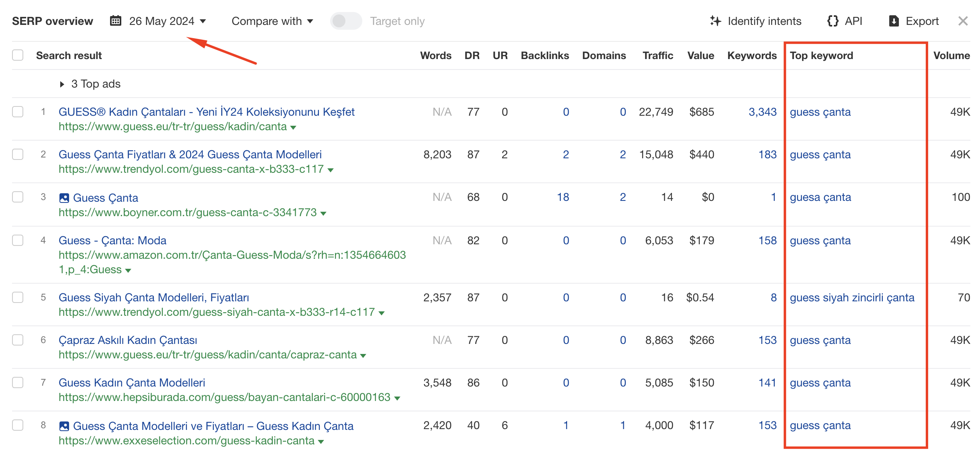The width and height of the screenshot is (980, 454).
Task: Open URL dropdown for exxeselection result
Action: [x=321, y=442]
